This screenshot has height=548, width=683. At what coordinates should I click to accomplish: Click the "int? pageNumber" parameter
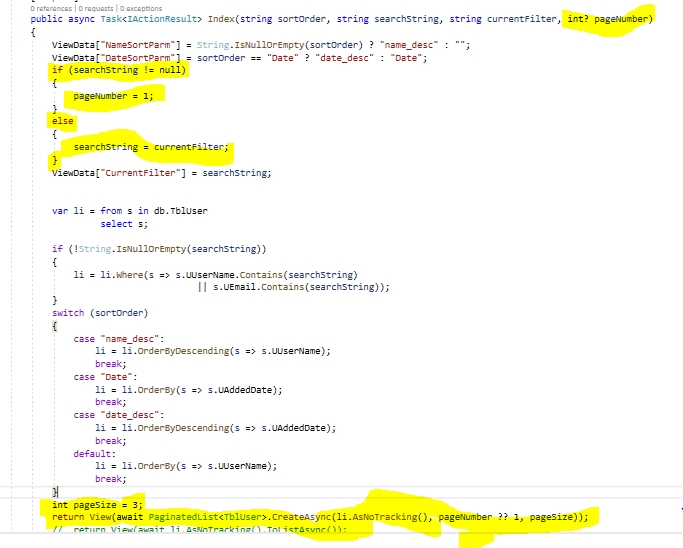click(x=608, y=19)
